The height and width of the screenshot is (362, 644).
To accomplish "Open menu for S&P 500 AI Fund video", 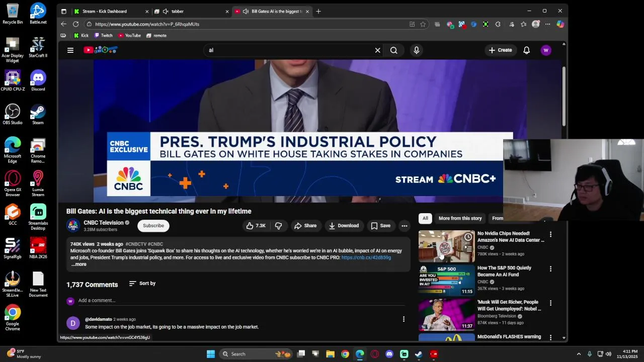I will click(x=550, y=269).
